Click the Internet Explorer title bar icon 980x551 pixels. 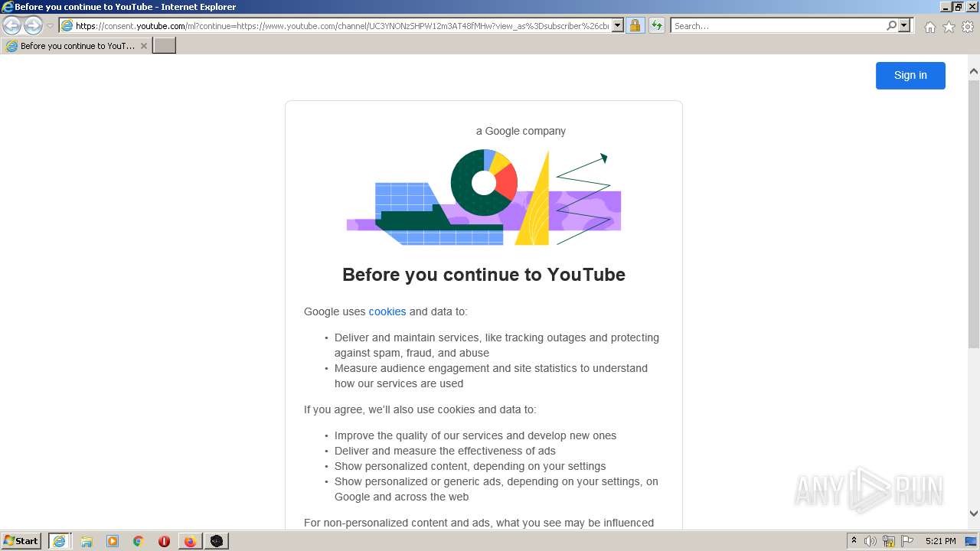tap(7, 7)
